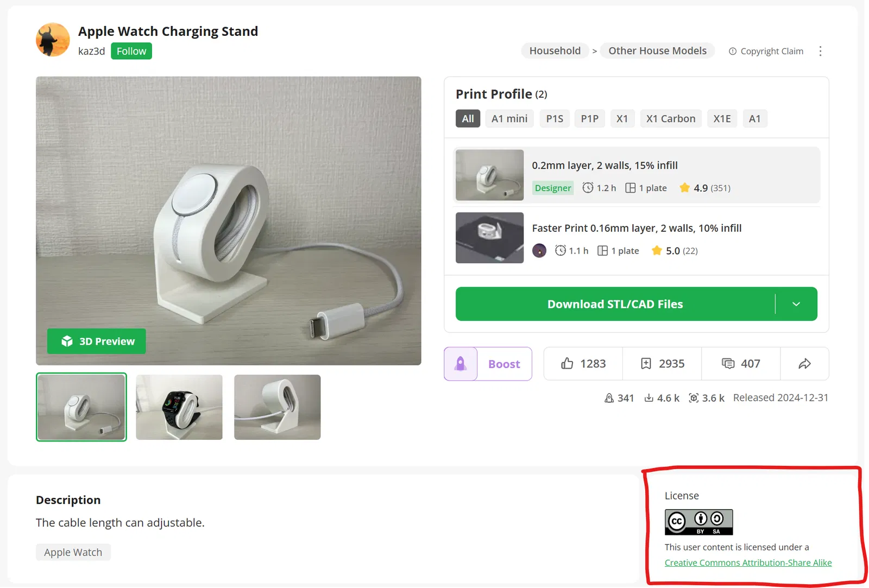This screenshot has height=588, width=869.
Task: Follow the designer kaz3d
Action: [131, 51]
